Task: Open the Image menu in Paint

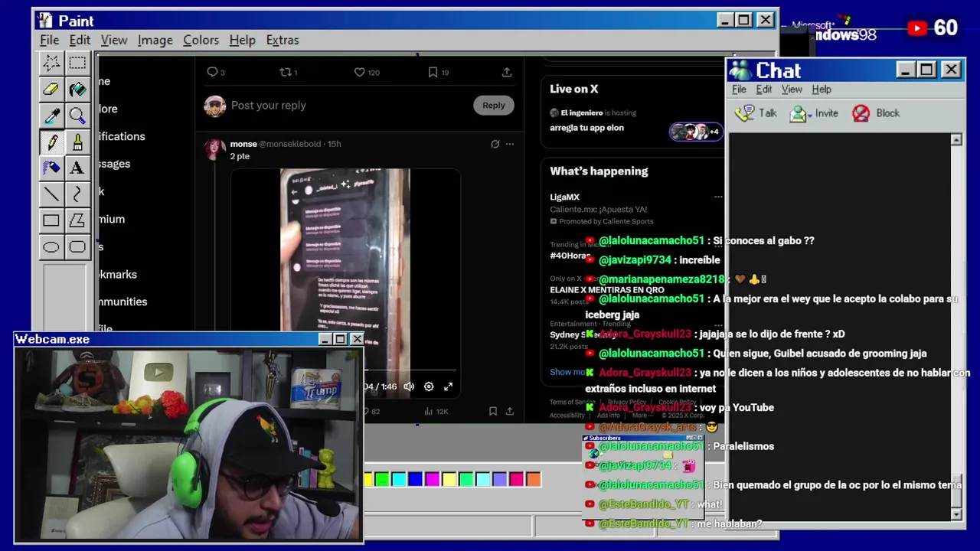Action: click(155, 40)
